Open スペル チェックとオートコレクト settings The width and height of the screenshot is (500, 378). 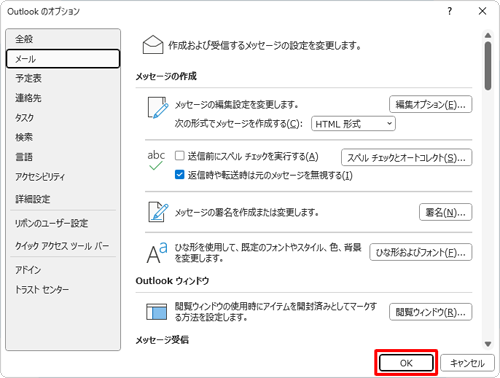tap(406, 157)
